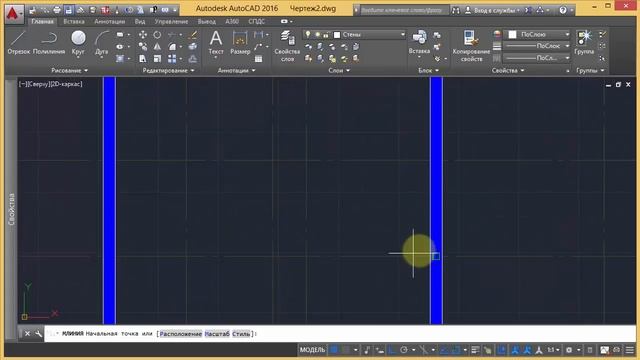Expand the Редактирование panel
Viewport: 640px width, 360px height.
click(168, 71)
